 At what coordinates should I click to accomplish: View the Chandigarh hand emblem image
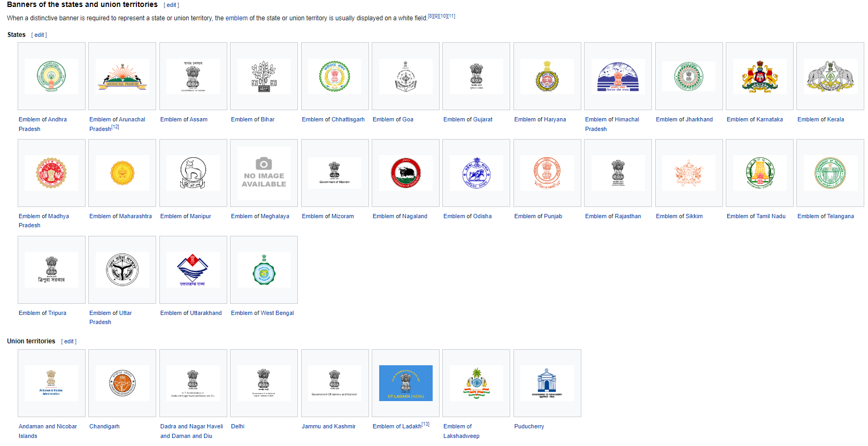122,383
